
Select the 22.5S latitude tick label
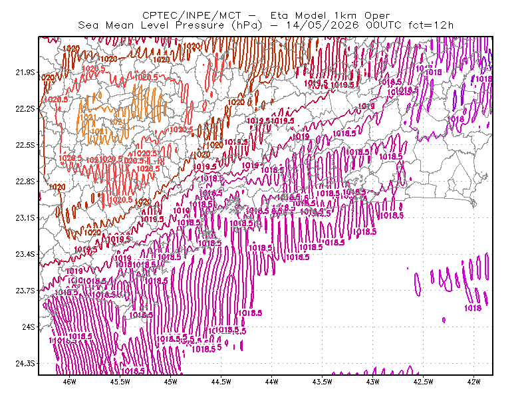click(25, 145)
